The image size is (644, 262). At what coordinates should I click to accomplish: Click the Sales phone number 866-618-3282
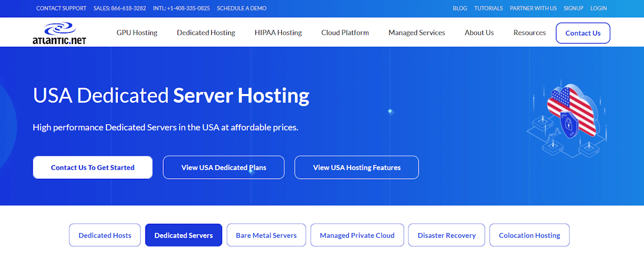120,8
